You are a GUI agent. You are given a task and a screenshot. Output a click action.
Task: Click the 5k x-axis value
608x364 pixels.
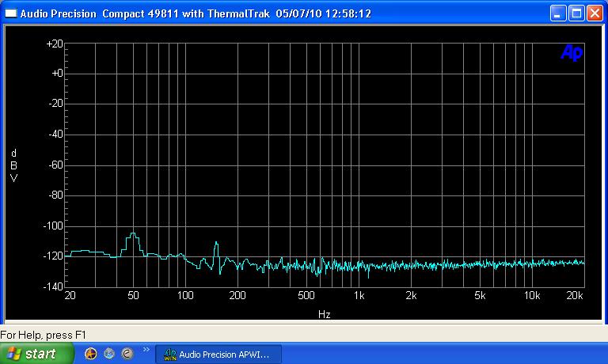pos(480,296)
